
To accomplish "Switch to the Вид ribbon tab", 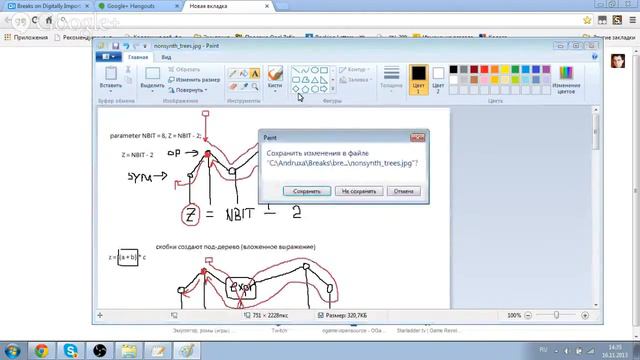I will pos(166,57).
